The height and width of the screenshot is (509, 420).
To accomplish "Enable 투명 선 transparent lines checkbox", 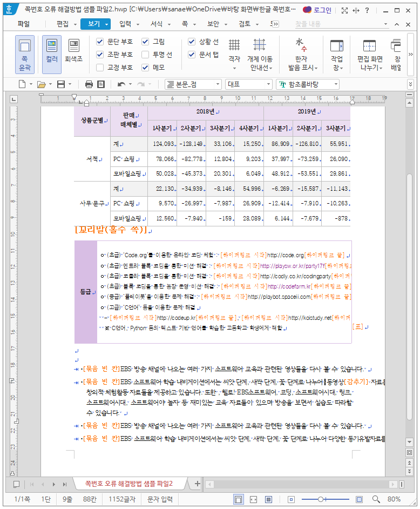I will pyautogui.click(x=145, y=55).
